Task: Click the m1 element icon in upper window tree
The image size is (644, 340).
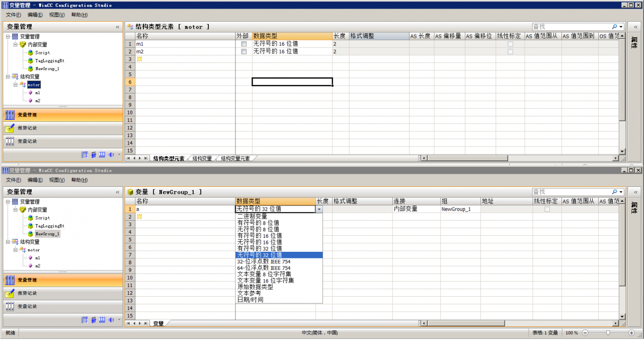Action: 31,93
